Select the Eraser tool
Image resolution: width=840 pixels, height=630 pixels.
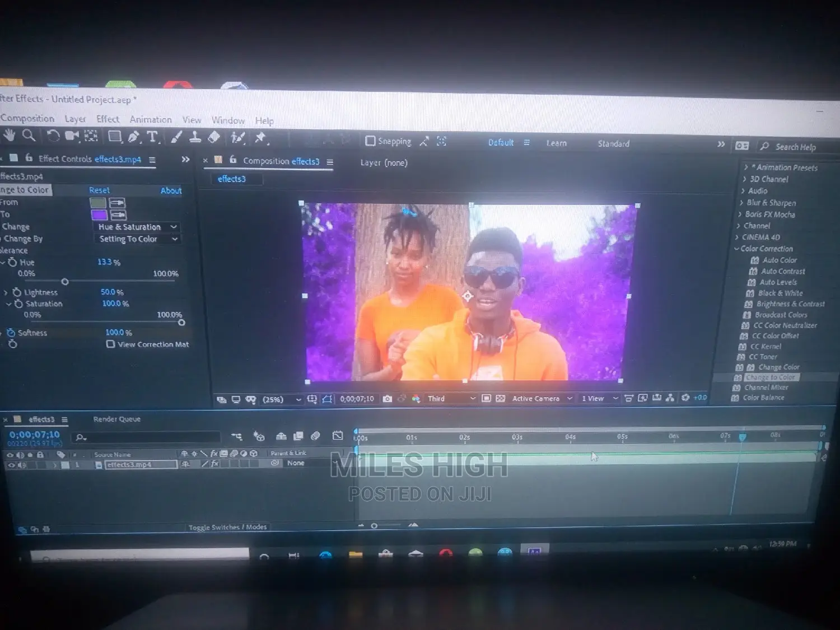tap(213, 137)
